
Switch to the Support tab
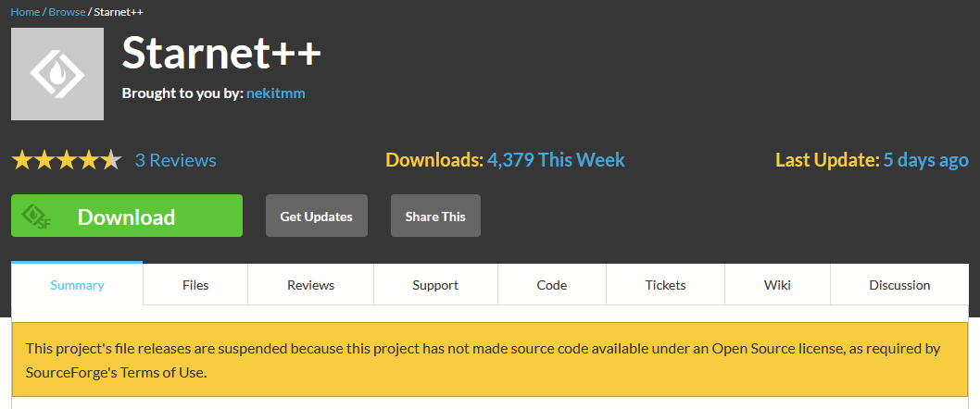[435, 285]
